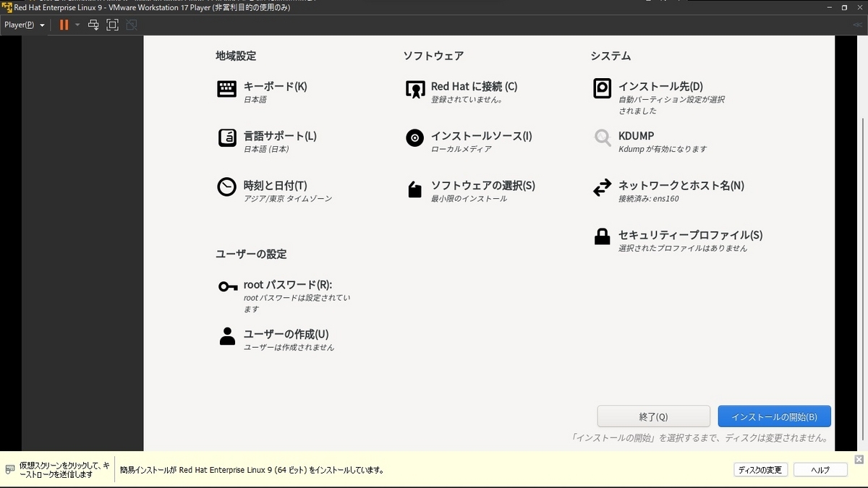The width and height of the screenshot is (868, 488).
Task: Open 時刻と日付(T) settings
Action: [275, 186]
